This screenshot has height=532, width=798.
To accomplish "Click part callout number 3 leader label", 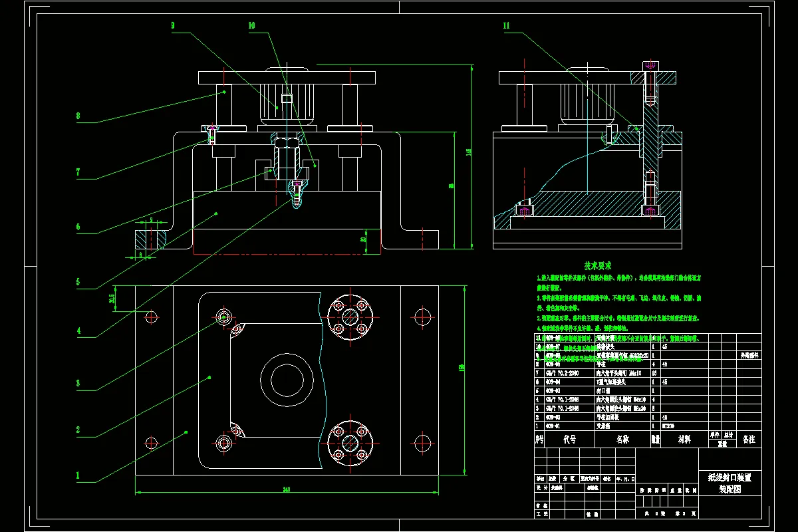I will pos(78,384).
